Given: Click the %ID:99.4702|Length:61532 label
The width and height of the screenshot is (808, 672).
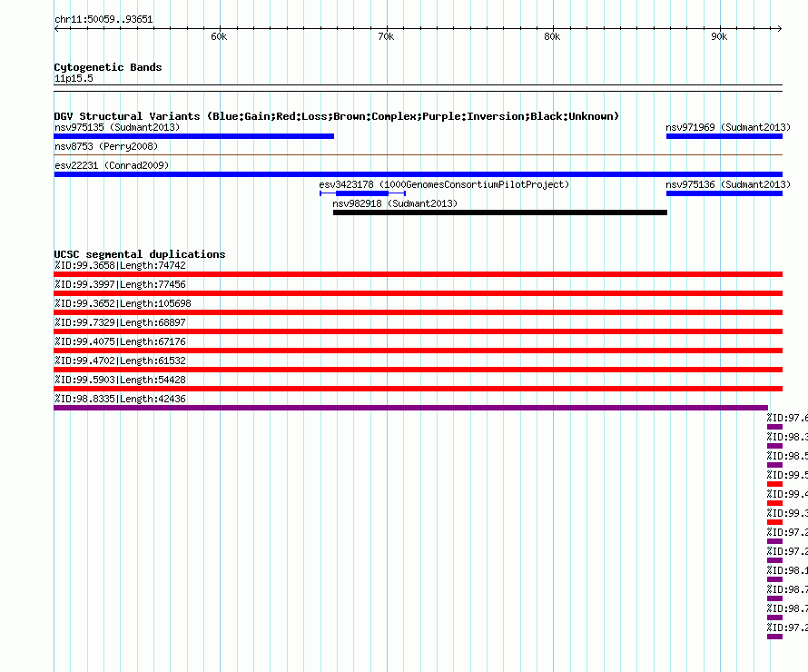Looking at the screenshot, I should tap(120, 361).
